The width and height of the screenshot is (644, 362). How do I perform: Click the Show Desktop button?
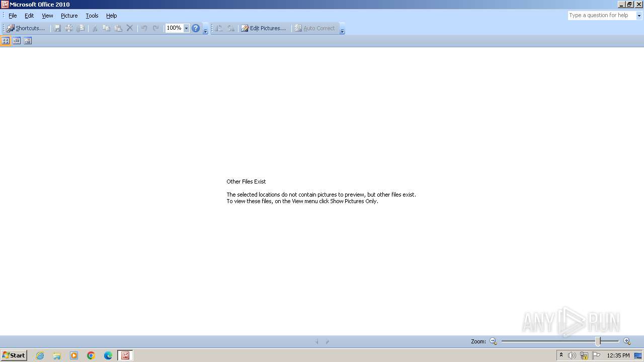click(x=638, y=355)
